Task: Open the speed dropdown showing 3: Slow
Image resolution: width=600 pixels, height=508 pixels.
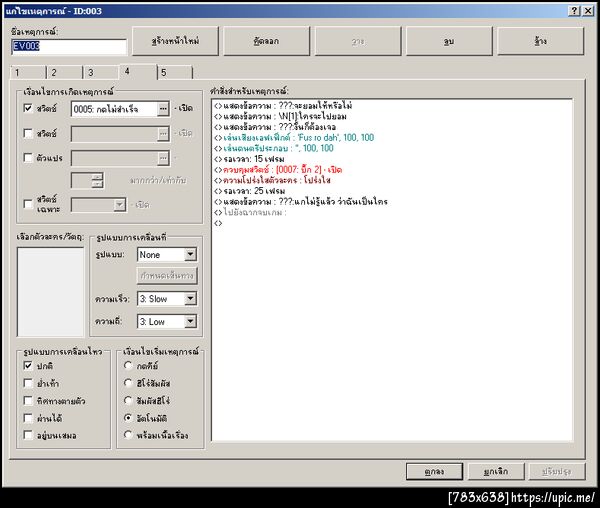Action: pyautogui.click(x=167, y=299)
